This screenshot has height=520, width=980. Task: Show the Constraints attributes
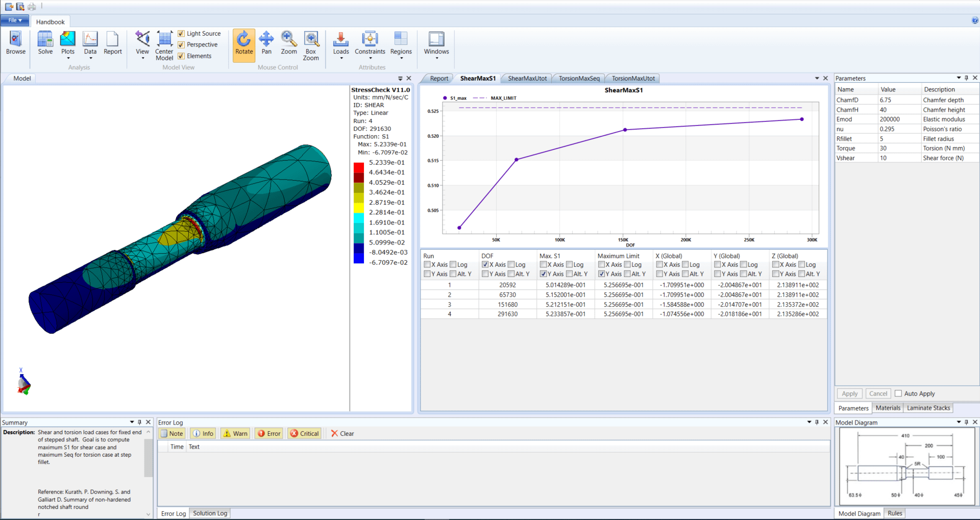click(370, 43)
